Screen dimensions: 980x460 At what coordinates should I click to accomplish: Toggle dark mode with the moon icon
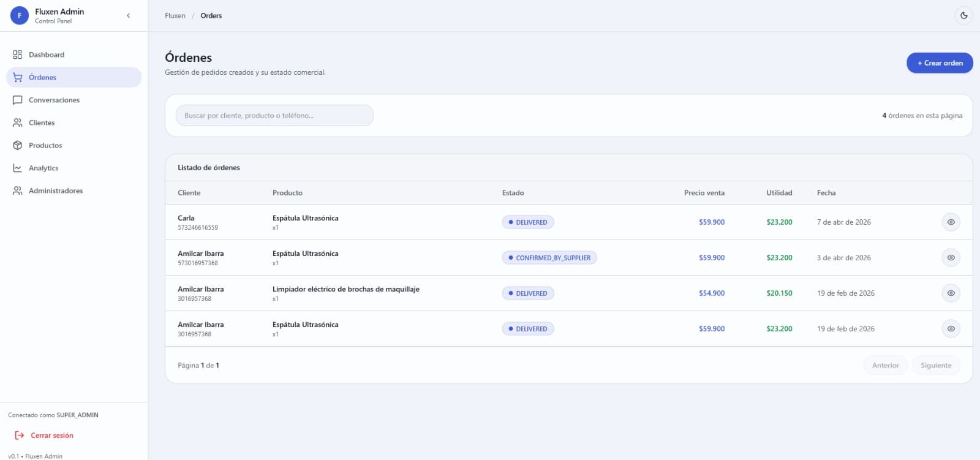pyautogui.click(x=964, y=15)
